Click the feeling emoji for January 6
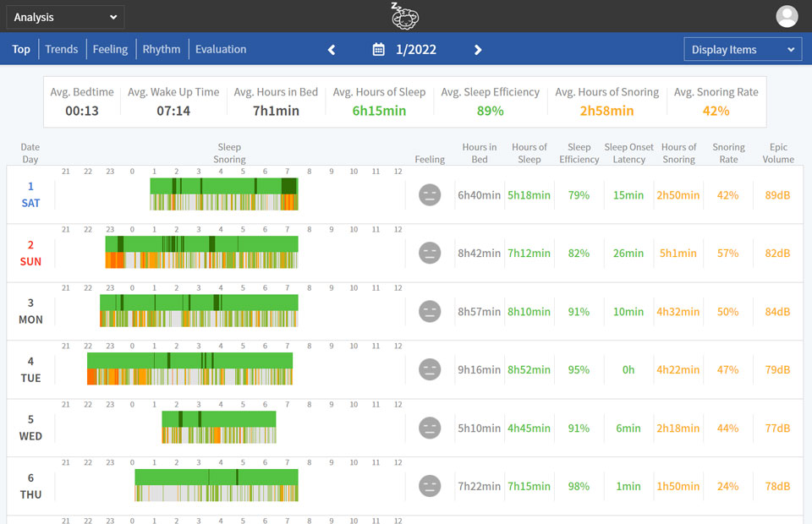Viewport: 812px width, 524px height. coord(430,486)
